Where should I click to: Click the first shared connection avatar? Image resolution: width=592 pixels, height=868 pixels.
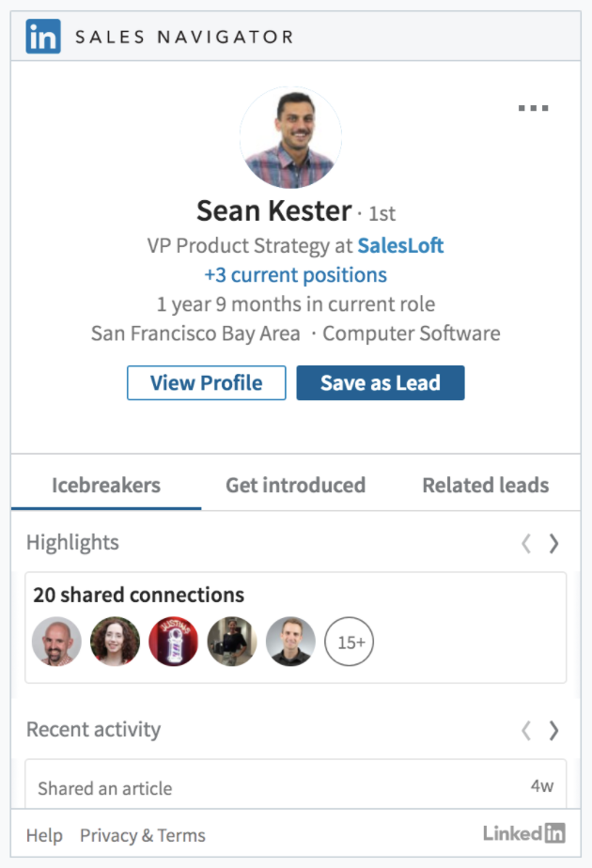[x=56, y=641]
